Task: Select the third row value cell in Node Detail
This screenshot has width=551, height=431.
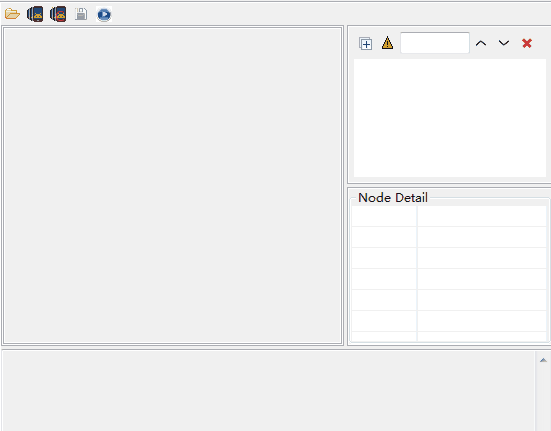Action: [482, 258]
